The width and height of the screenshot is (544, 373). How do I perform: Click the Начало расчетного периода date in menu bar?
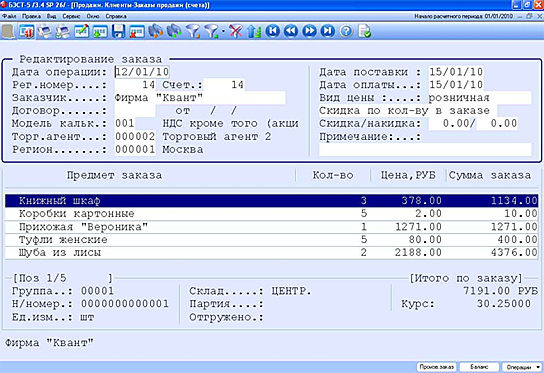click(x=464, y=16)
